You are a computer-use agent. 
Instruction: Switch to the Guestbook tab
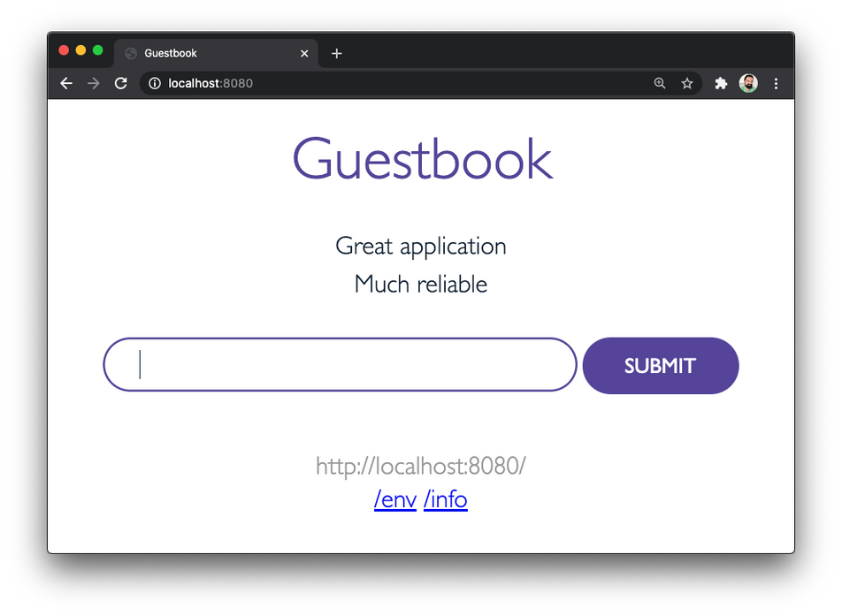[x=203, y=53]
